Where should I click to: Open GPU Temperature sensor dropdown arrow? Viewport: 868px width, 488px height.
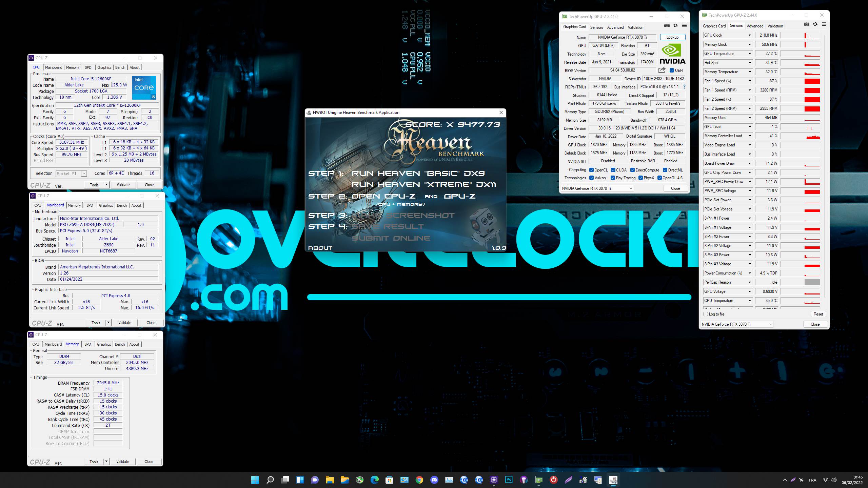click(x=750, y=54)
